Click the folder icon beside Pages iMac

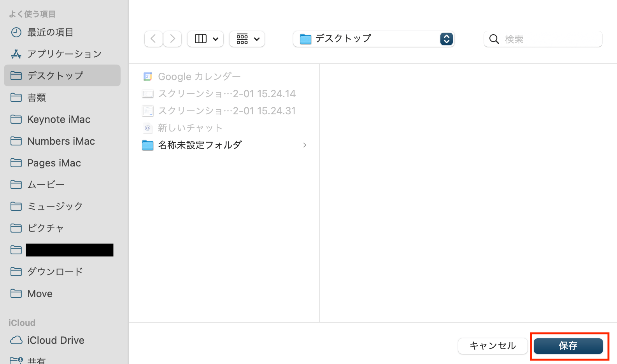16,163
